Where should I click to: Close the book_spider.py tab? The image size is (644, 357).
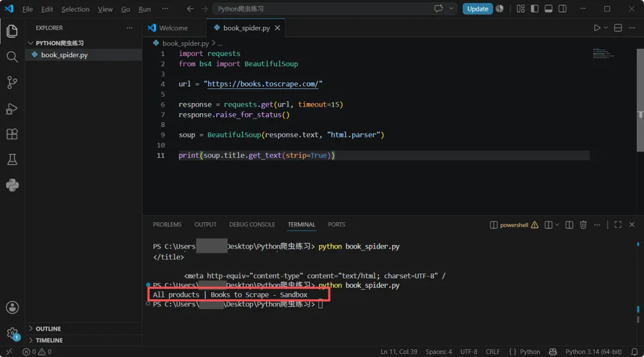(277, 28)
